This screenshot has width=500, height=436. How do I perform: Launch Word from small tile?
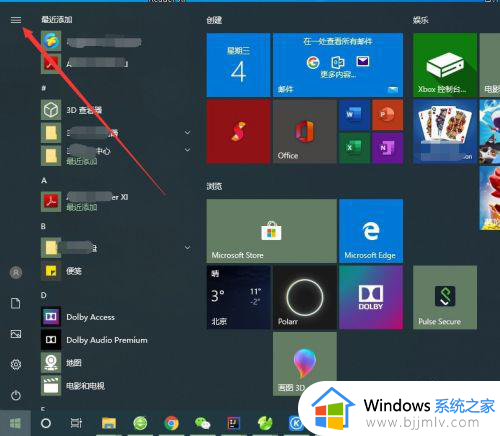pos(354,115)
